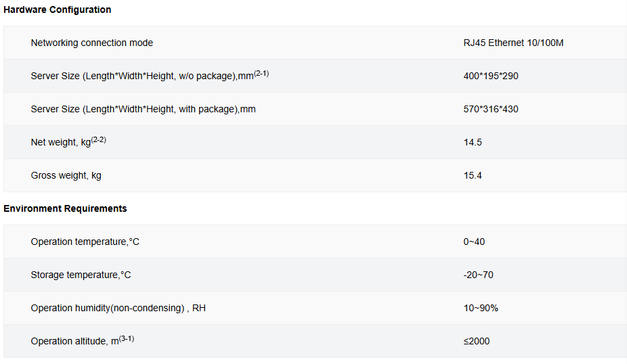The width and height of the screenshot is (627, 364).
Task: Click the Net weight, kg label
Action: point(61,143)
